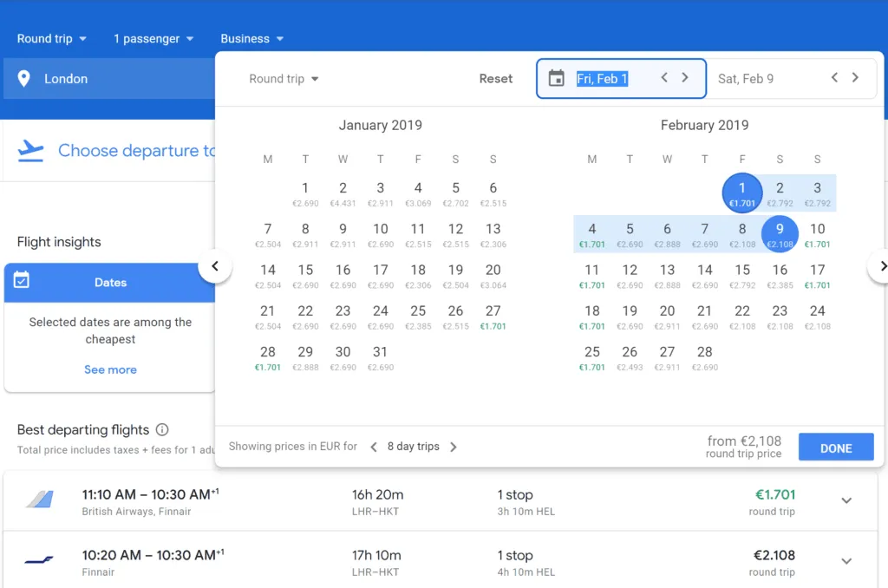The width and height of the screenshot is (888, 588).
Task: Step return date forward one day
Action: click(855, 78)
